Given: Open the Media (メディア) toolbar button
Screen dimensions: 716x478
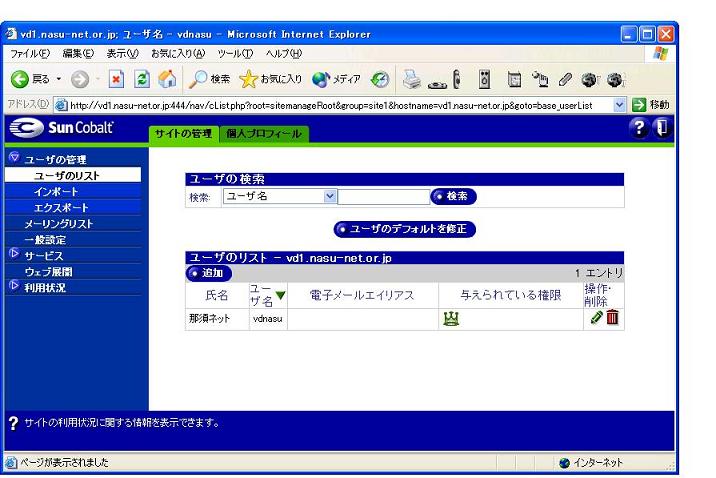Looking at the screenshot, I should pos(337,79).
